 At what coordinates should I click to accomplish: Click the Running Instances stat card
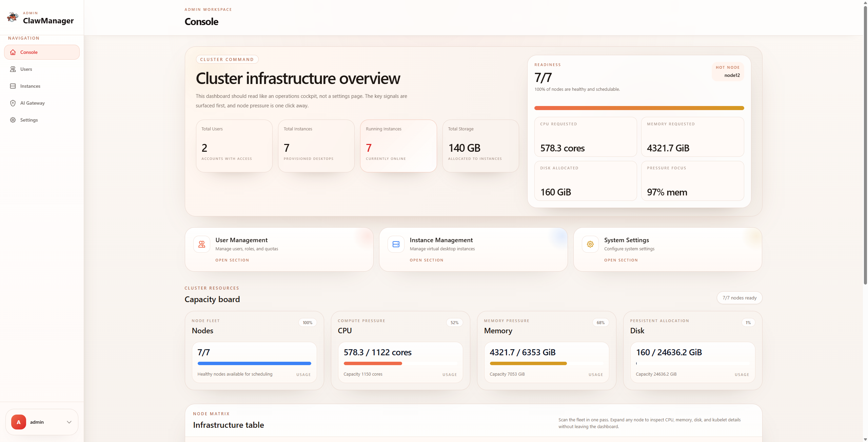398,146
